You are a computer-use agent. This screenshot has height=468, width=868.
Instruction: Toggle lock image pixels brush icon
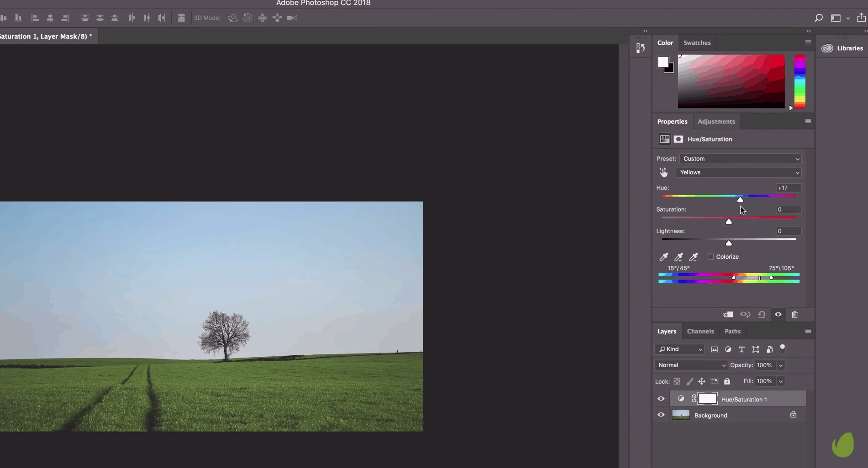[689, 381]
